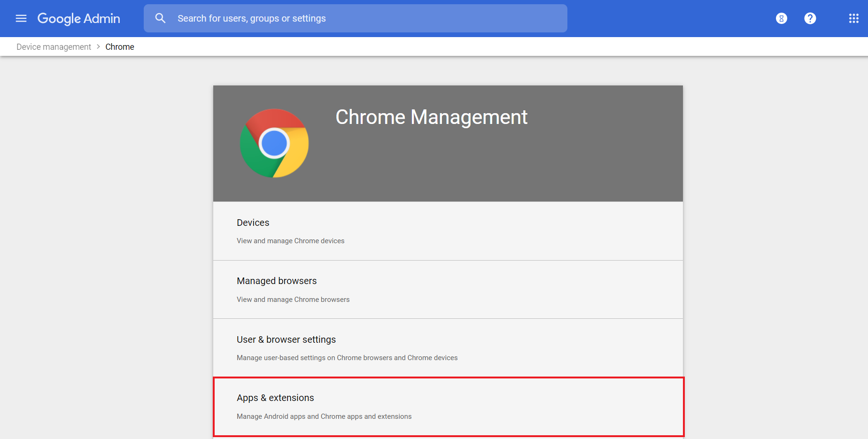
Task: Click the Chrome logo image
Action: (274, 143)
